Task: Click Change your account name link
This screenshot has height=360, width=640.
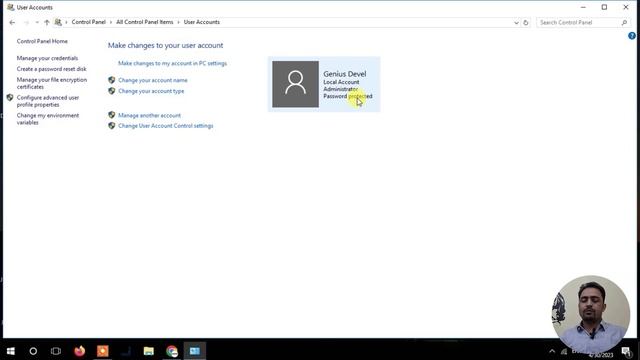Action: (153, 80)
